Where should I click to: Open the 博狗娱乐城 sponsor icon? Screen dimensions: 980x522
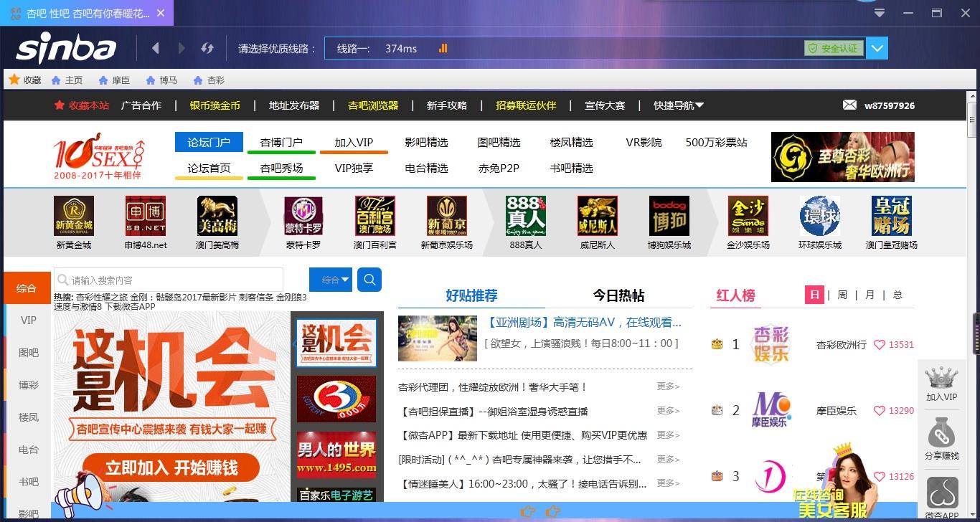coord(669,216)
